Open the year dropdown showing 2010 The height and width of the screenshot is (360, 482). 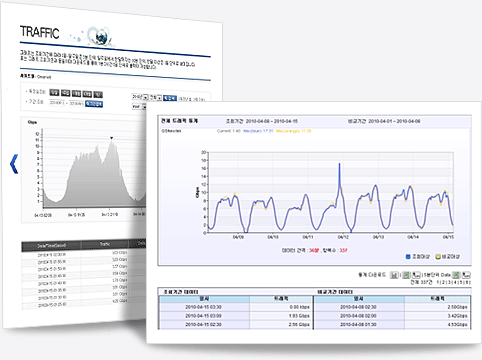pyautogui.click(x=140, y=97)
